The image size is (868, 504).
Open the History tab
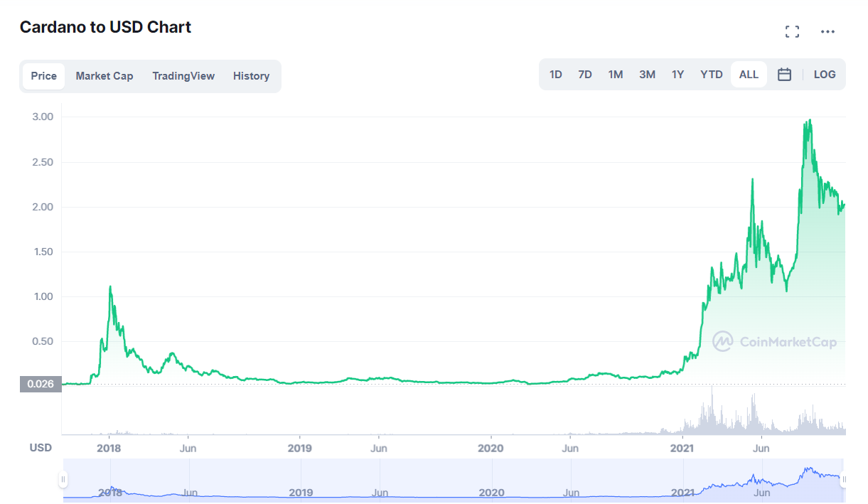coord(251,76)
